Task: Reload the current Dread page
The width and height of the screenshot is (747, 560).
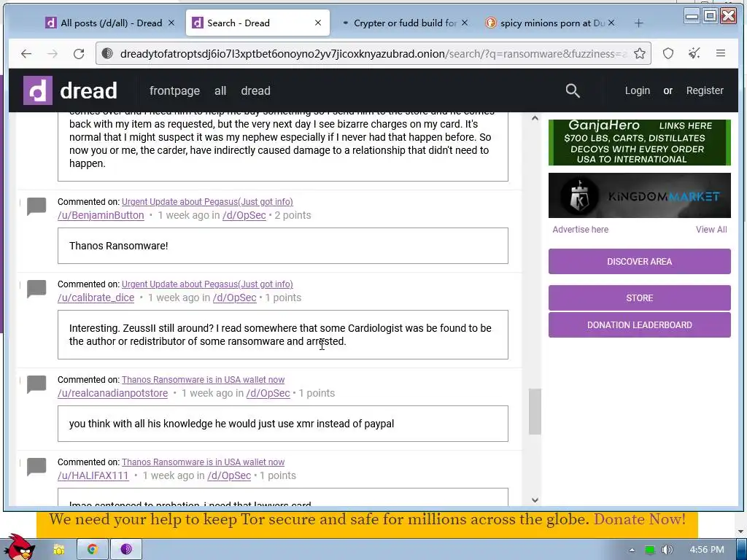Action: click(x=79, y=54)
